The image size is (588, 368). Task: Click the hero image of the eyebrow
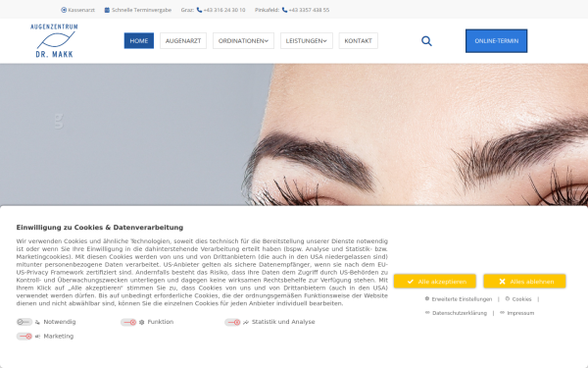294,134
